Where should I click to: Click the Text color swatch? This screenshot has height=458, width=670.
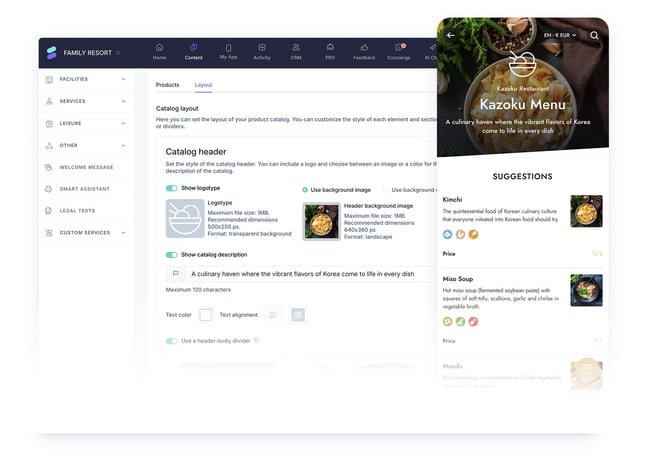click(x=205, y=314)
